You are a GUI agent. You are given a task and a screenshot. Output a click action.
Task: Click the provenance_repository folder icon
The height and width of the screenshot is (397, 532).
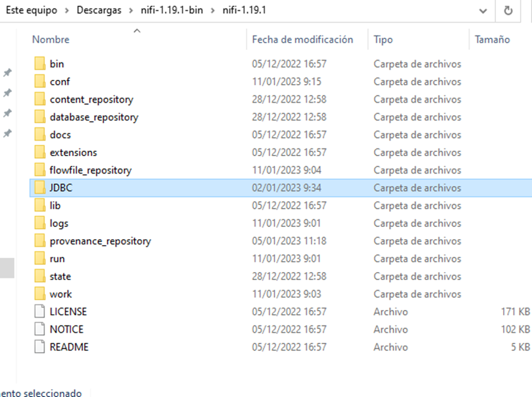coord(40,240)
